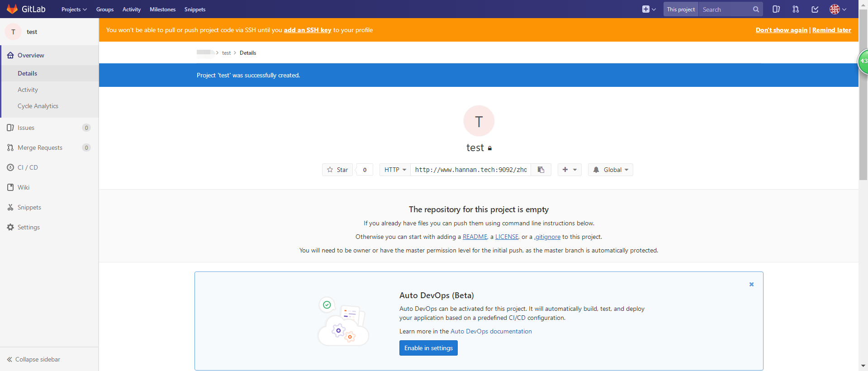Viewport: 868px width, 371px height.
Task: Click the repository clone URL field
Action: click(x=471, y=170)
